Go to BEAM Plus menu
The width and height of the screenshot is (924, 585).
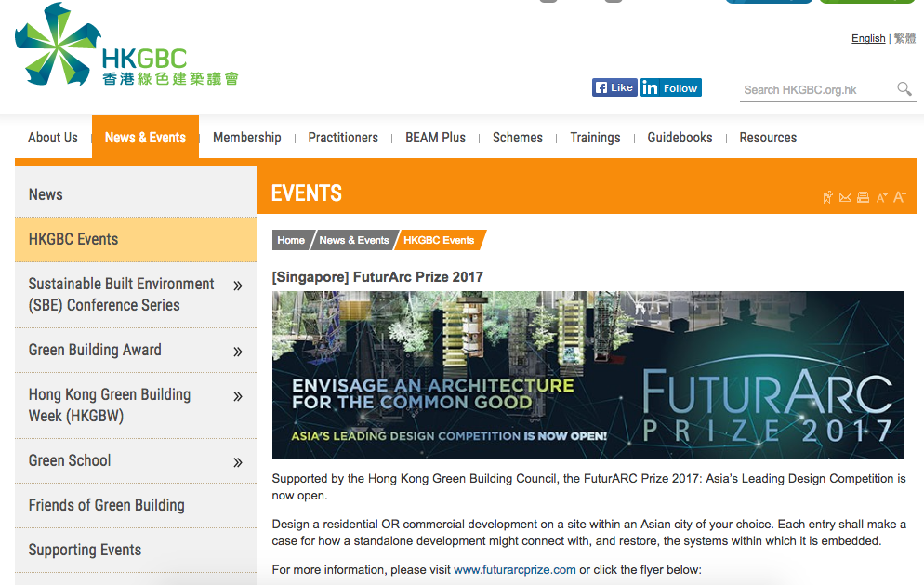click(435, 138)
